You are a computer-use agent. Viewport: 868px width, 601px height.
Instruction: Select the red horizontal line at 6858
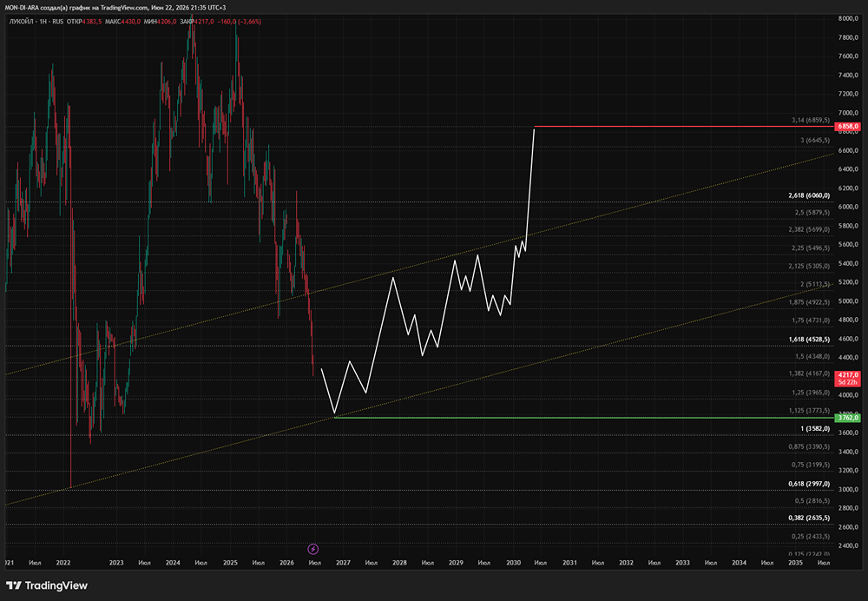click(684, 127)
